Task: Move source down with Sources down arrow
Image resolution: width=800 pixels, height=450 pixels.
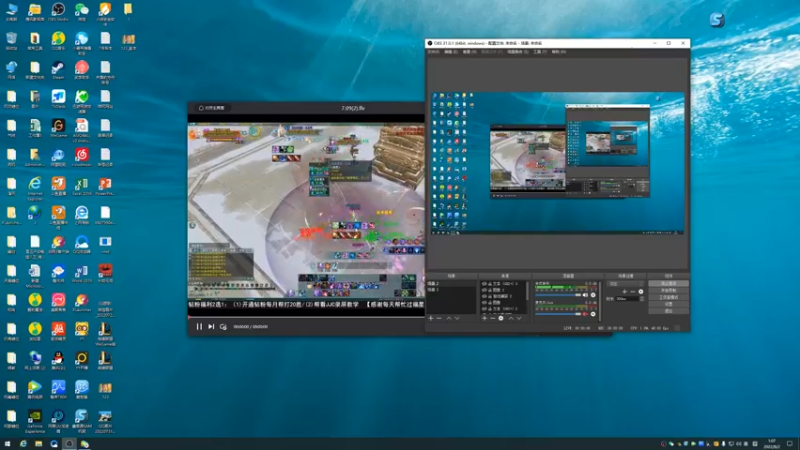Action: [519, 318]
